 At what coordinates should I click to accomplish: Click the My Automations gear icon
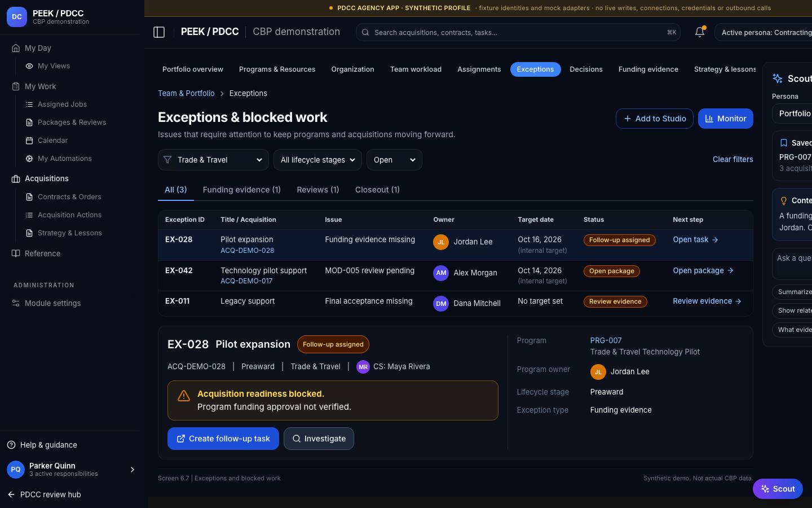(29, 159)
